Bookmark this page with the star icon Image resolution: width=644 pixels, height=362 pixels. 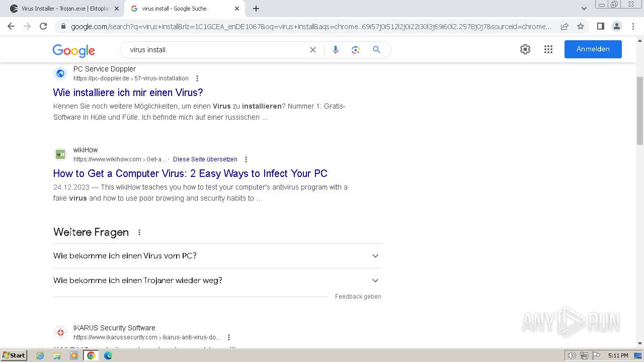(581, 26)
